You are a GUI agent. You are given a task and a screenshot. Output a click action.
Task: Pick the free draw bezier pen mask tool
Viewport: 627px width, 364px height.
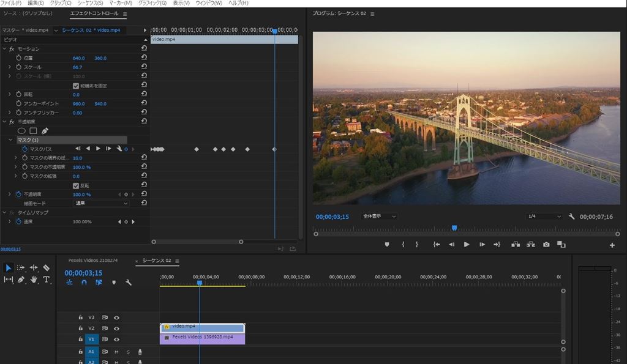click(45, 130)
